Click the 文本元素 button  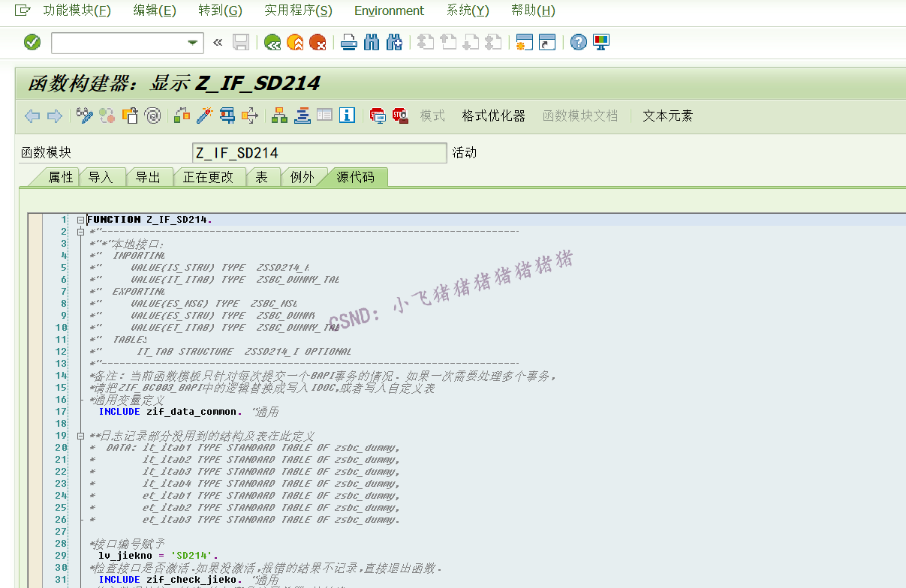click(x=667, y=115)
